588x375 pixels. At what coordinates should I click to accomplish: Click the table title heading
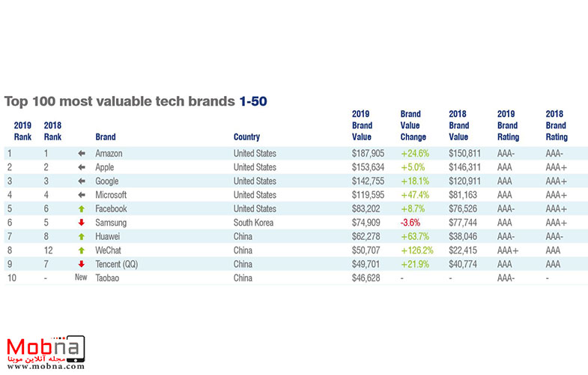pyautogui.click(x=136, y=100)
